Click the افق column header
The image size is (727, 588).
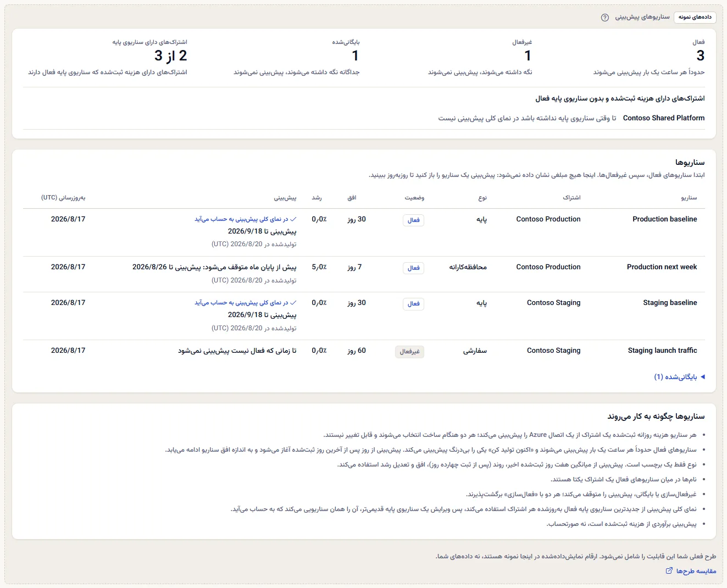352,198
